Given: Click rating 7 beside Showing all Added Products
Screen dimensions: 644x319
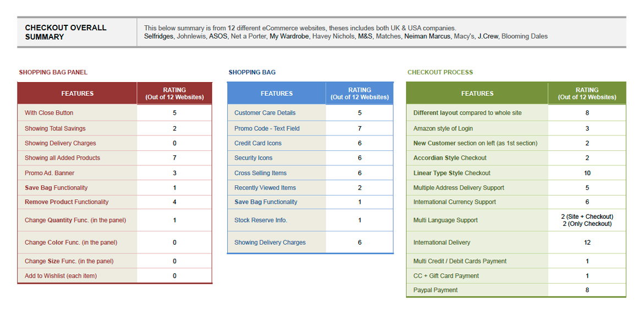Looking at the screenshot, I should (174, 158).
